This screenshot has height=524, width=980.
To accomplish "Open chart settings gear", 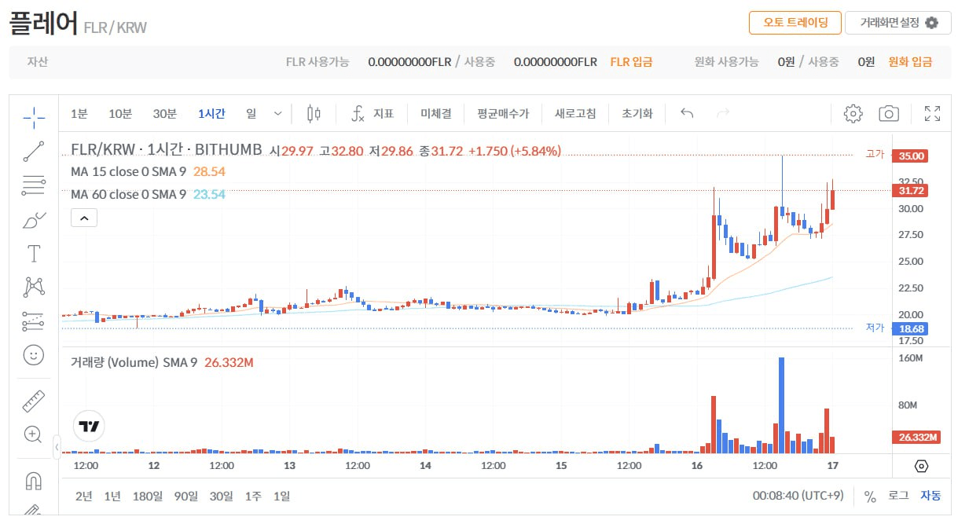I will point(853,114).
